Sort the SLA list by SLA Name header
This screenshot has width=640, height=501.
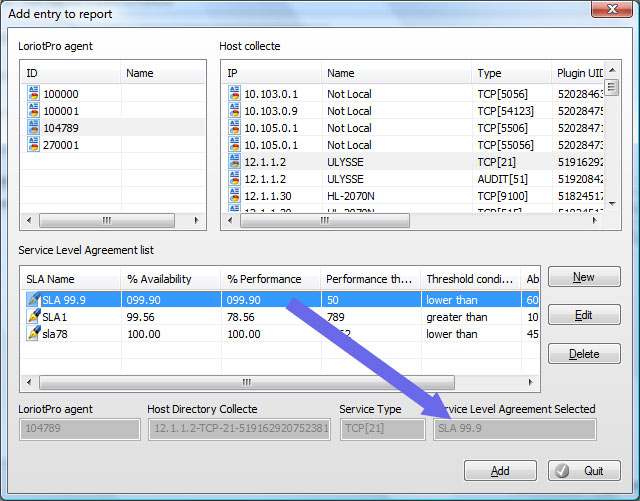click(69, 279)
